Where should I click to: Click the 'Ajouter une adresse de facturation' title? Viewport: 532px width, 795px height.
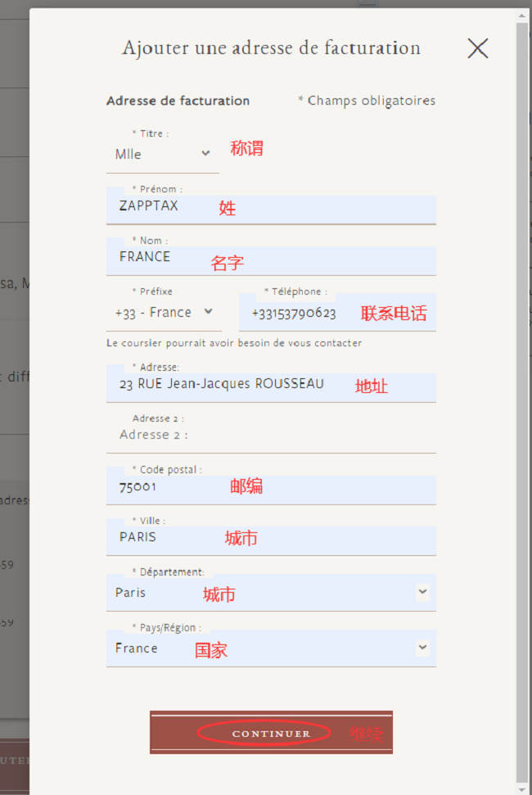click(271, 48)
